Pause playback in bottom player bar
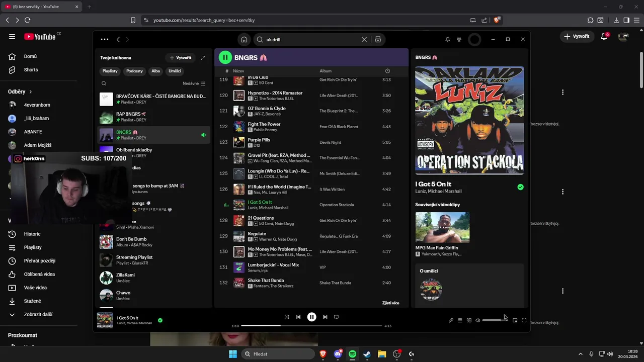The height and width of the screenshot is (362, 644). [x=311, y=317]
